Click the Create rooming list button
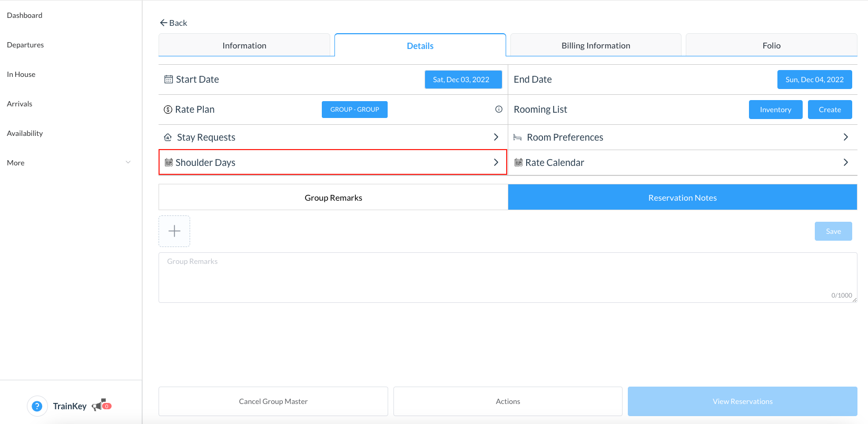Viewport: 868px width, 424px height. 830,110
